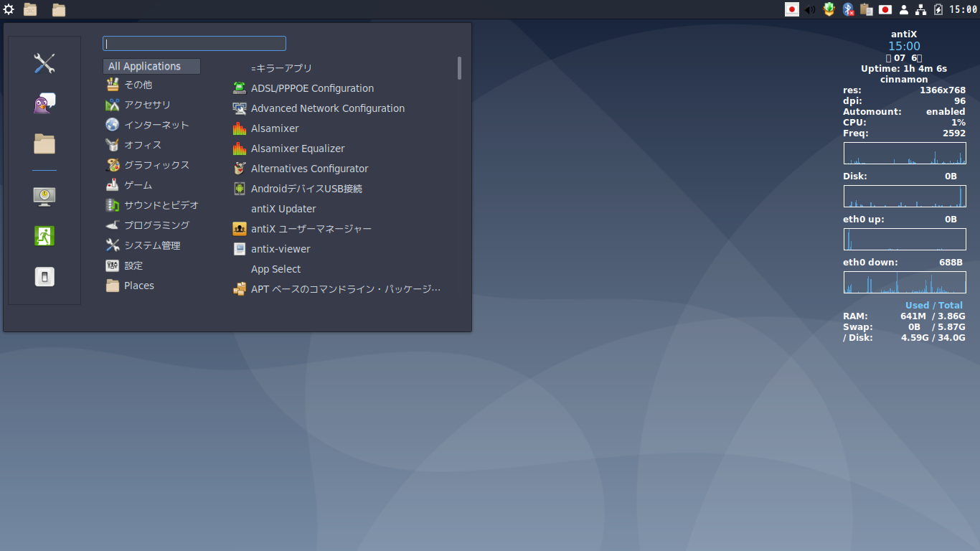
Task: Click the Alternatives Configurator icon
Action: coord(240,169)
